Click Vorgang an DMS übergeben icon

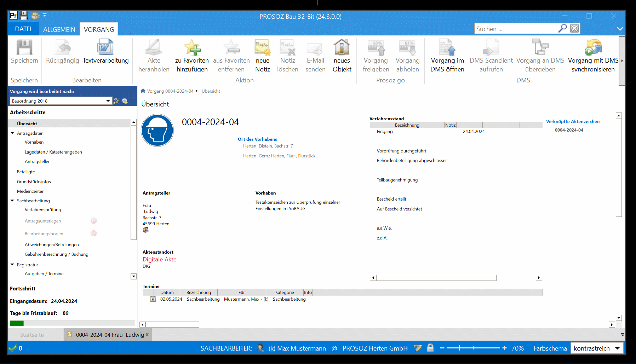[540, 47]
